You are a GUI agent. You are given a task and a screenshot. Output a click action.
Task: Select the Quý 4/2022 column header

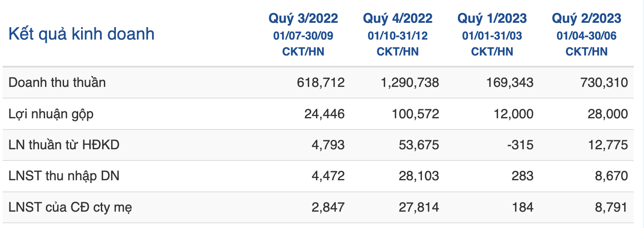(x=398, y=18)
